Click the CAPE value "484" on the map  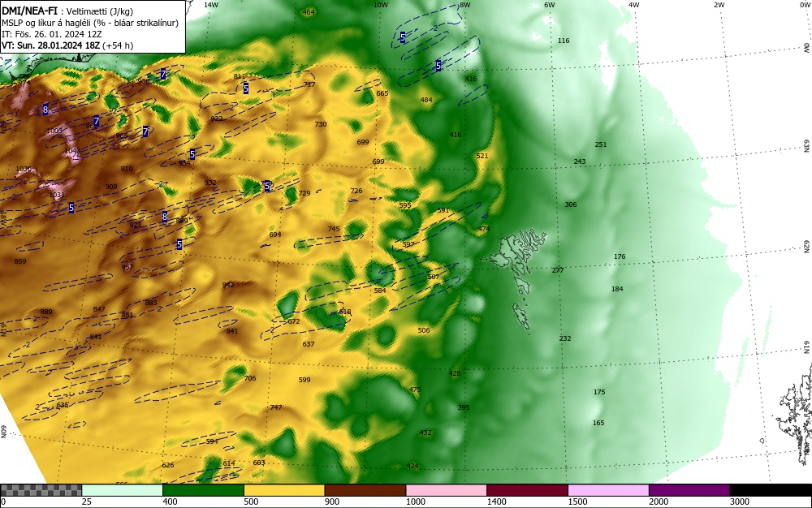[x=426, y=100]
